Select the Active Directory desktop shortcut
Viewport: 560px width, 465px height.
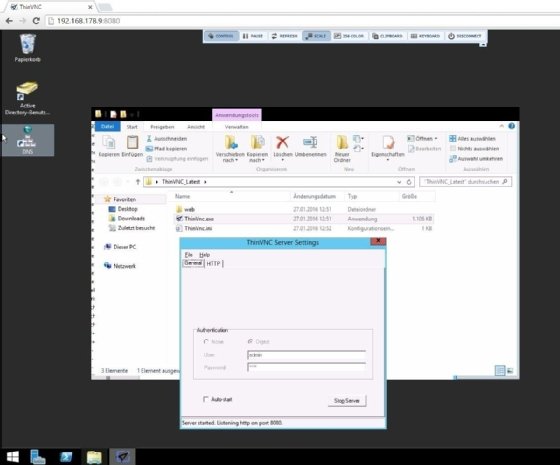click(x=28, y=98)
